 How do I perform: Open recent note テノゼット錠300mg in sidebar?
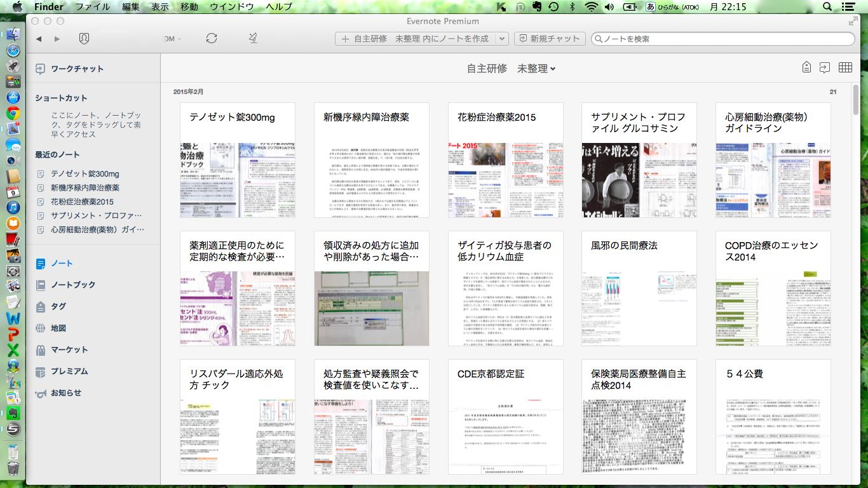85,173
